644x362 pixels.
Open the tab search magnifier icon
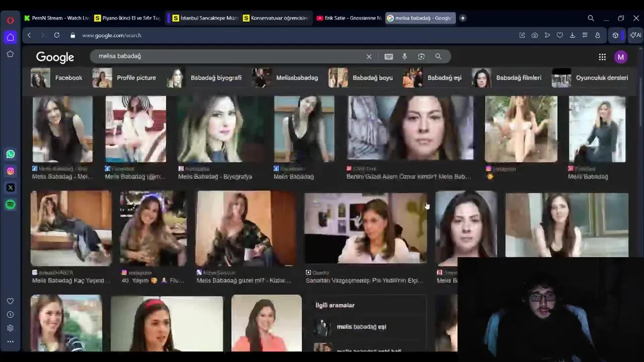[591, 18]
